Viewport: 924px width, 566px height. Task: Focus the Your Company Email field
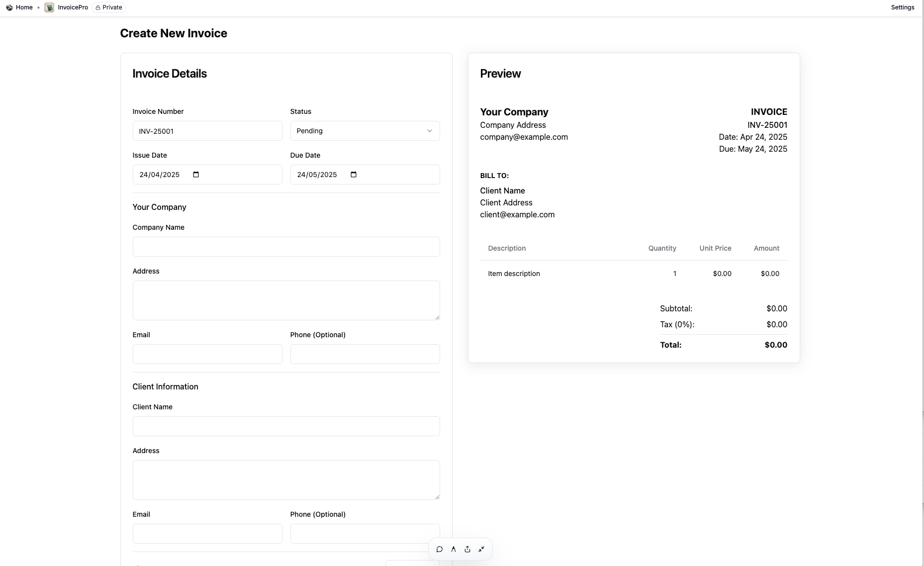pos(207,354)
